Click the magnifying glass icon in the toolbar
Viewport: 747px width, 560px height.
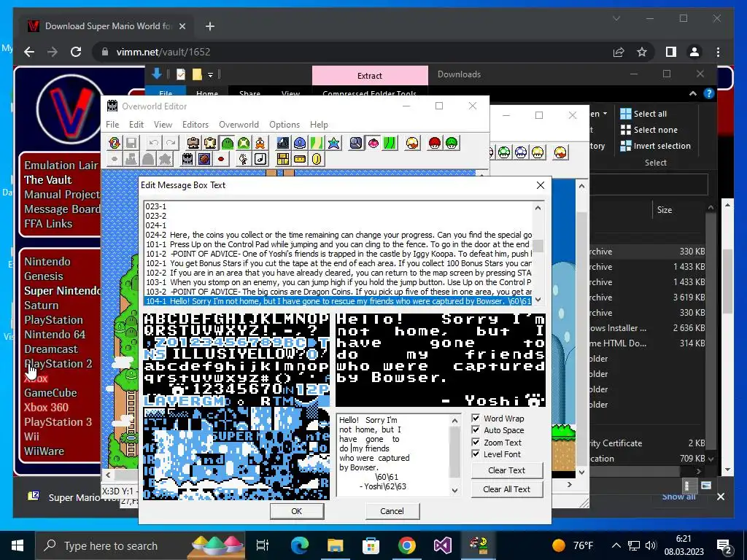coord(356,143)
